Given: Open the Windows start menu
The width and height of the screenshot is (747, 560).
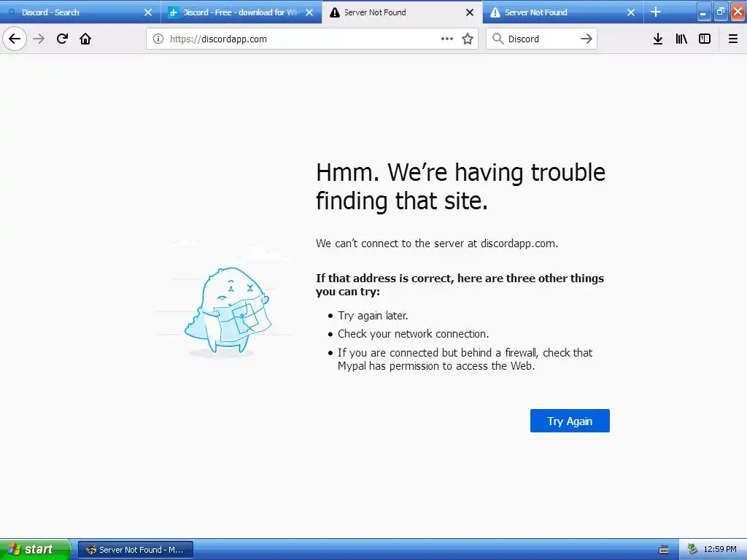Looking at the screenshot, I should [x=35, y=550].
